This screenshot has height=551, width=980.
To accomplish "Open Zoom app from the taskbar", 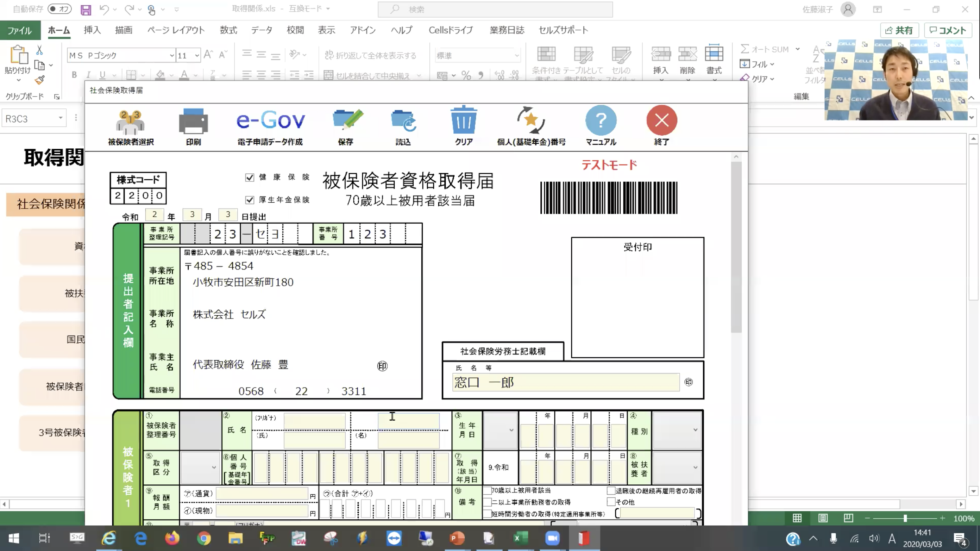I will click(x=552, y=538).
